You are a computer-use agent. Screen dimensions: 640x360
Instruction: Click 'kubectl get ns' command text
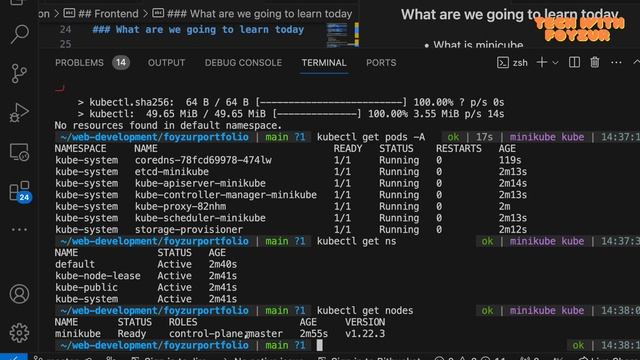[x=357, y=241]
